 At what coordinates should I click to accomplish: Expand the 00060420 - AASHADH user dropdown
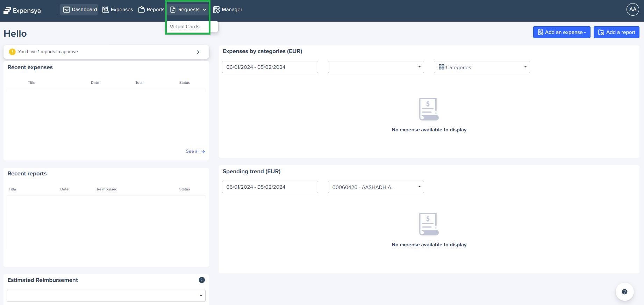point(375,187)
